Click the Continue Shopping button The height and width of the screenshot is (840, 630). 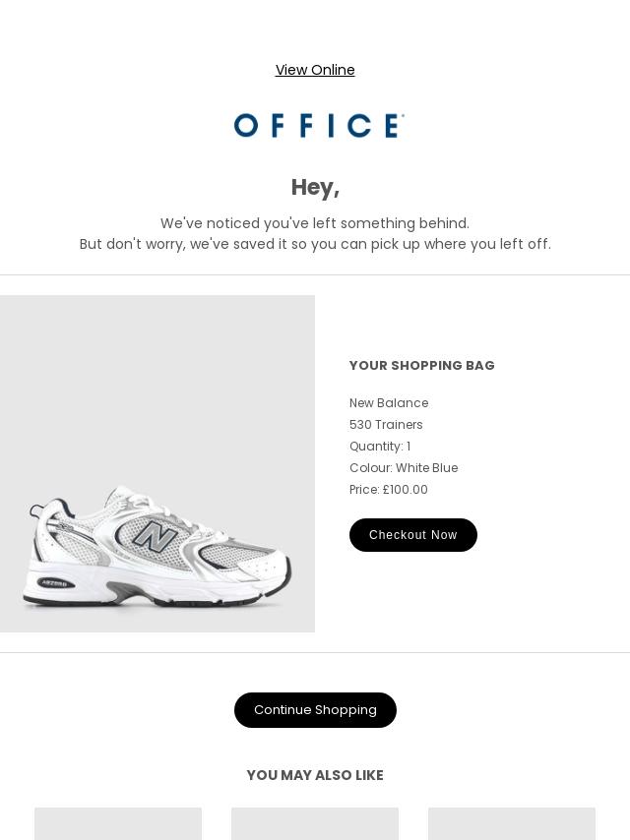[315, 710]
